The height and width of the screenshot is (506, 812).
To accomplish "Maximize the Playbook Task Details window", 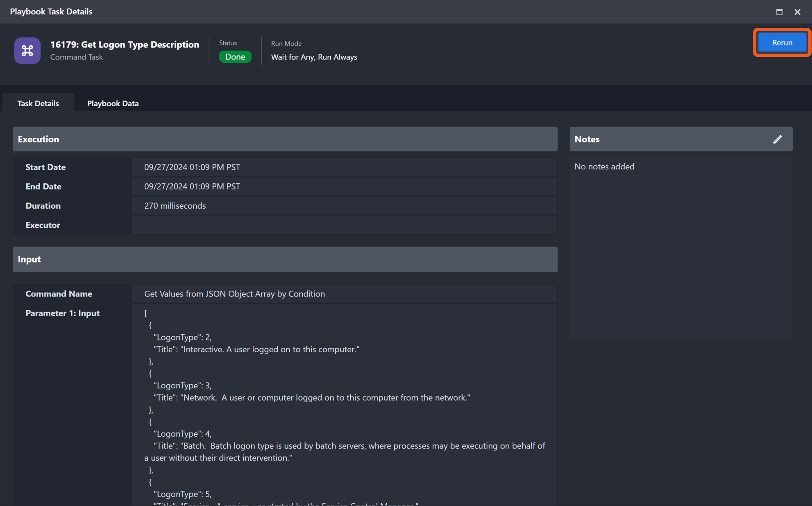I will pos(779,12).
